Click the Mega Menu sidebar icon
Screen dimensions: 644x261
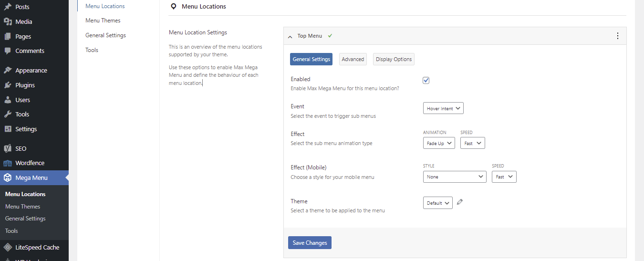(8, 178)
